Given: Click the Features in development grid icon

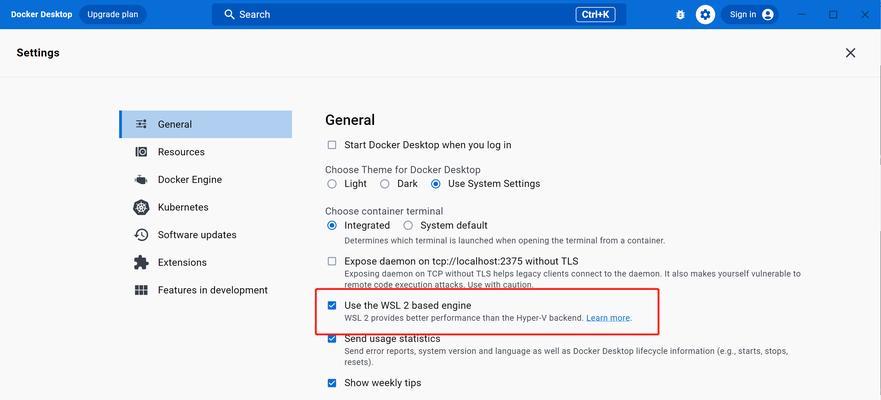Looking at the screenshot, I should (142, 290).
